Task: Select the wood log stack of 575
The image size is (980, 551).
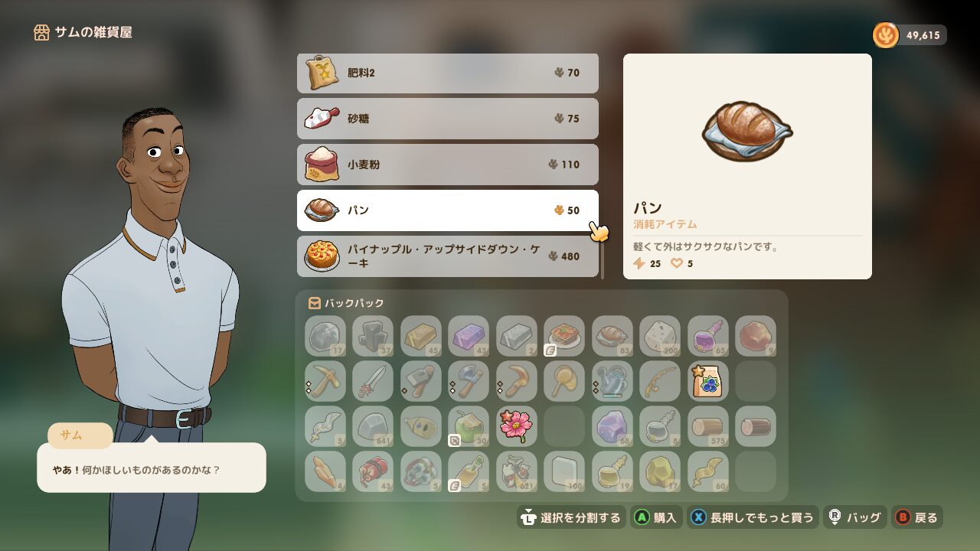Action: click(x=708, y=426)
